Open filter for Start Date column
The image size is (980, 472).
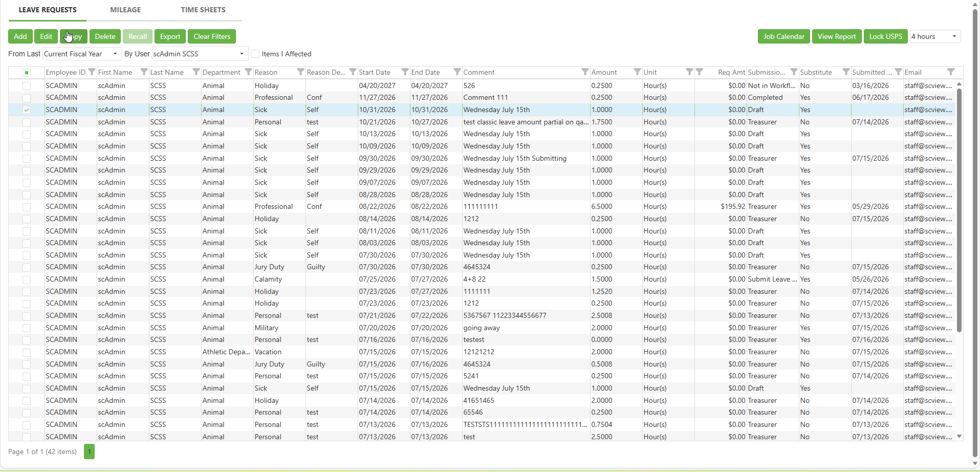click(x=405, y=72)
